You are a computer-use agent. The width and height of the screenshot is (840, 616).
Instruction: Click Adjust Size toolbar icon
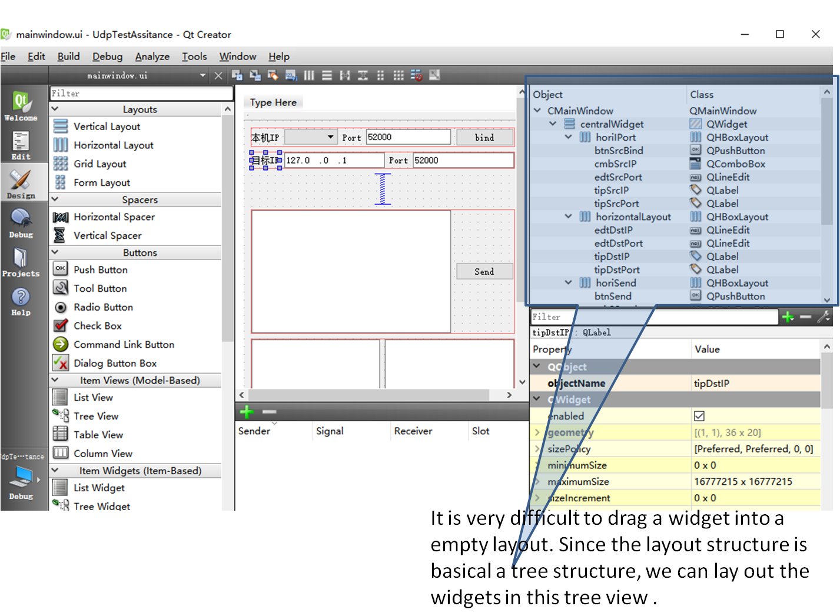434,75
